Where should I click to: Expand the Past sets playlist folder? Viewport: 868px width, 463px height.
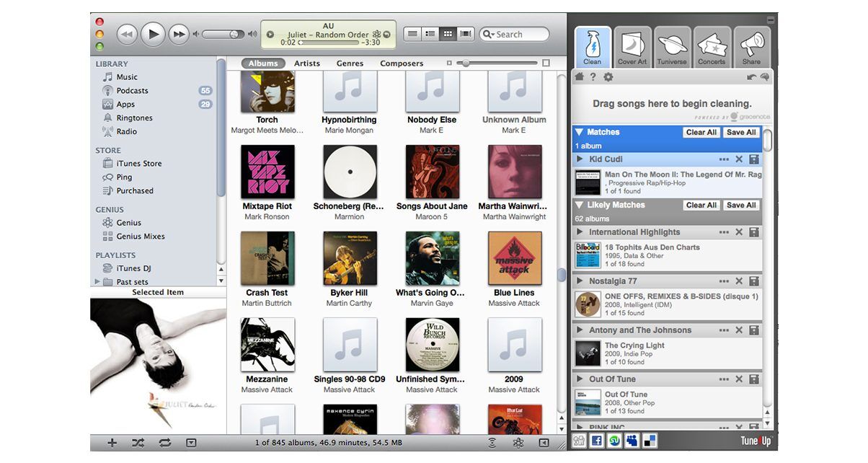(x=97, y=282)
